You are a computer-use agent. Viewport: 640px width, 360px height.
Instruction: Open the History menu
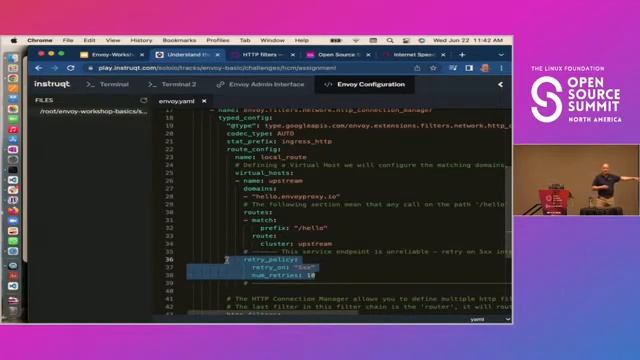tap(141, 40)
